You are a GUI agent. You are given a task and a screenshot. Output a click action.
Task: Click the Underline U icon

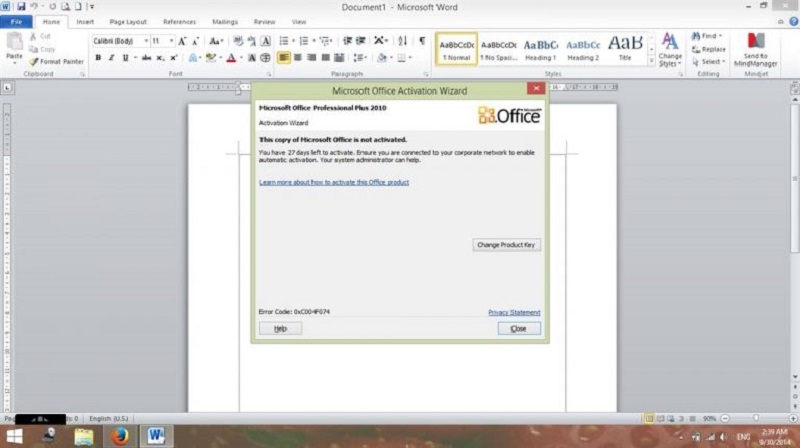tap(125, 58)
